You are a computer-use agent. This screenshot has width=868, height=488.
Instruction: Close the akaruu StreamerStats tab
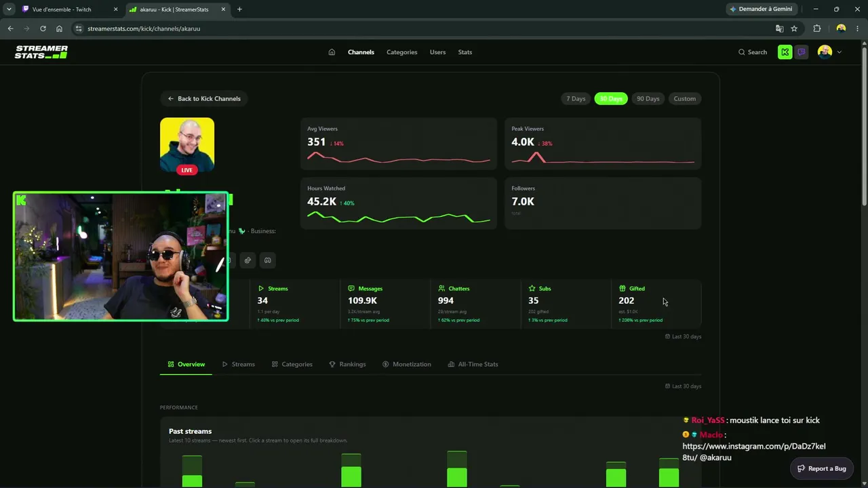[x=224, y=9]
